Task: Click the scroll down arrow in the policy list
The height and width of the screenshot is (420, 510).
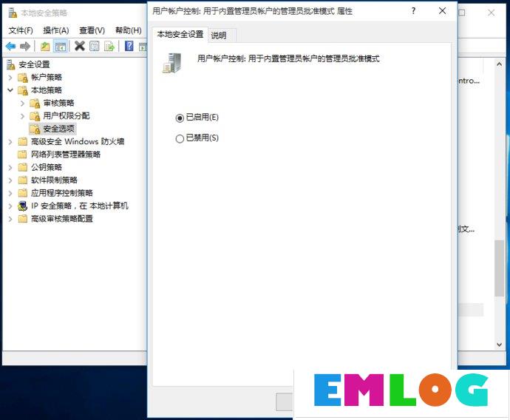Action: 499,344
